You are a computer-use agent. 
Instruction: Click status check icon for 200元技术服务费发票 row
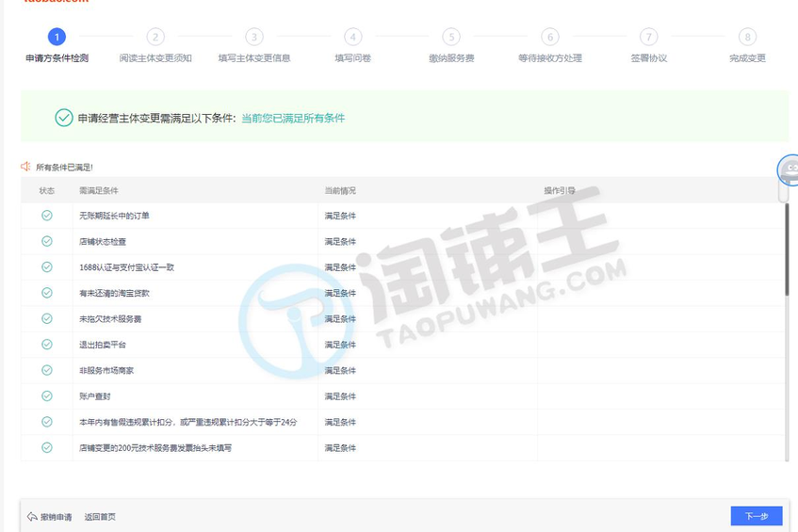coord(47,447)
